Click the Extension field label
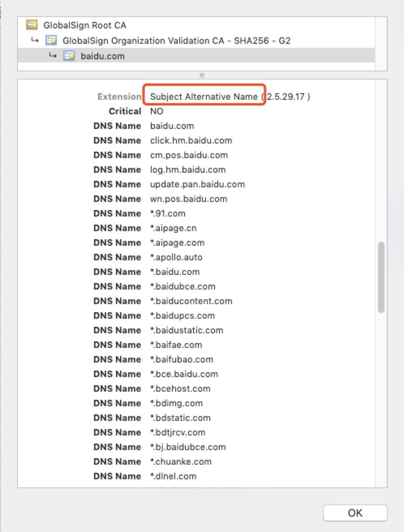 [119, 97]
